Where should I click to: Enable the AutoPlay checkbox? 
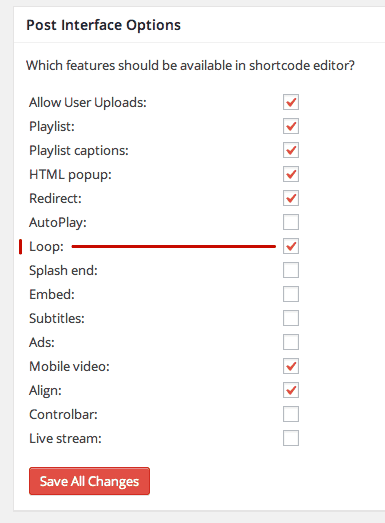(x=291, y=222)
